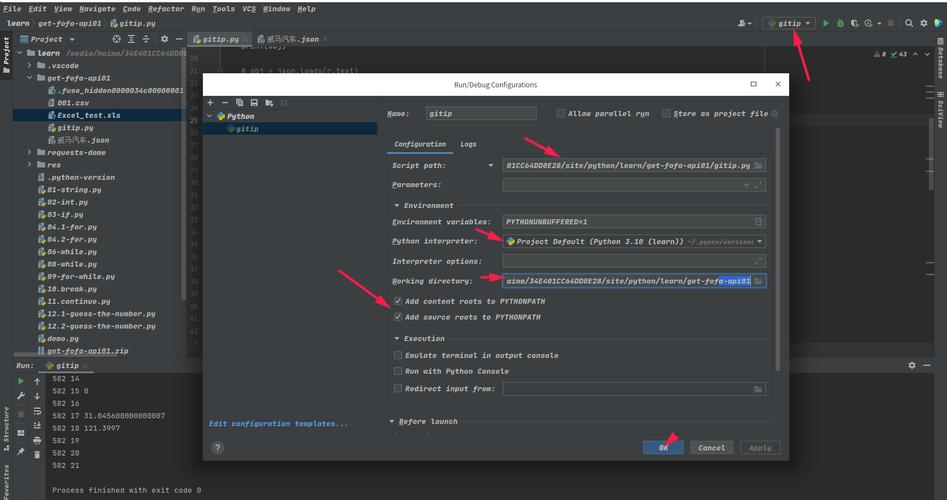
Task: Toggle Add source roots to PYTHONPATH
Action: coord(397,316)
